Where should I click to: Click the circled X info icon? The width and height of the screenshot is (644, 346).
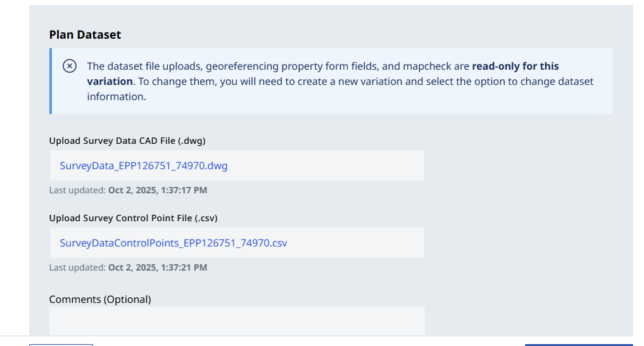click(x=70, y=67)
